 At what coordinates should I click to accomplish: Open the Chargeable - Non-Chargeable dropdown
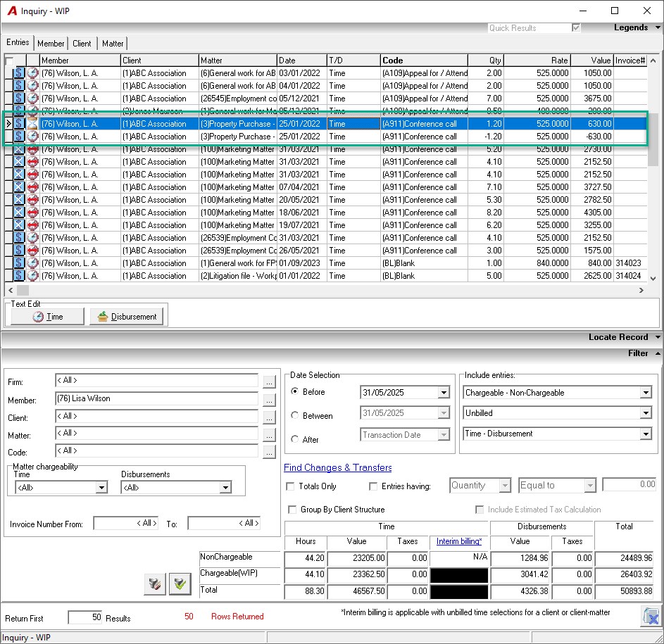(x=646, y=393)
